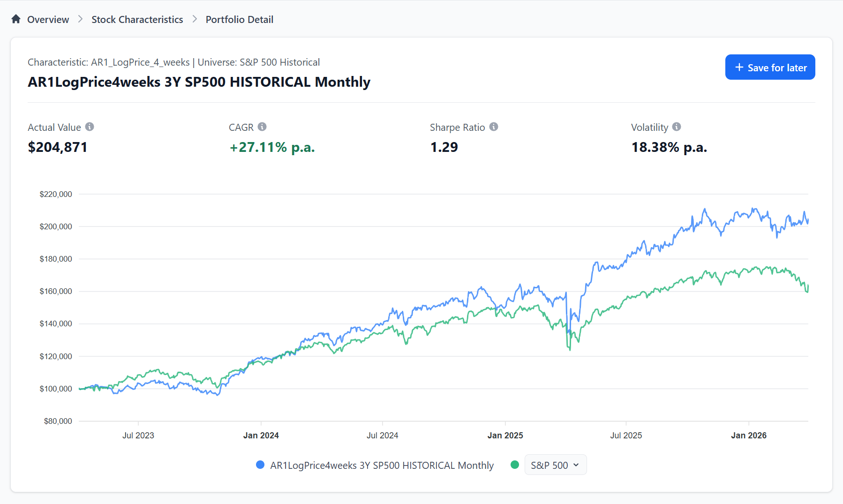This screenshot has width=843, height=504.
Task: Toggle the AR1LogPrice4weeks series in legend
Action: 382,465
